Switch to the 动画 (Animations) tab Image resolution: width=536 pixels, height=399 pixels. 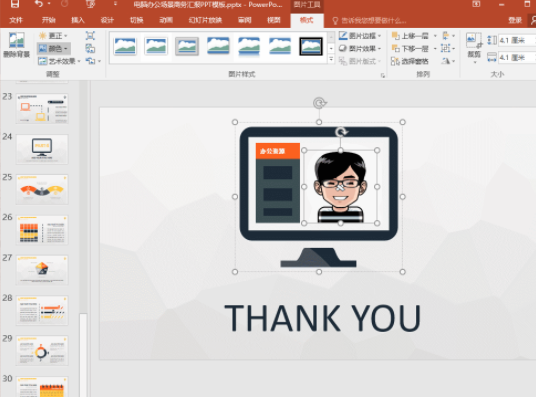point(166,20)
